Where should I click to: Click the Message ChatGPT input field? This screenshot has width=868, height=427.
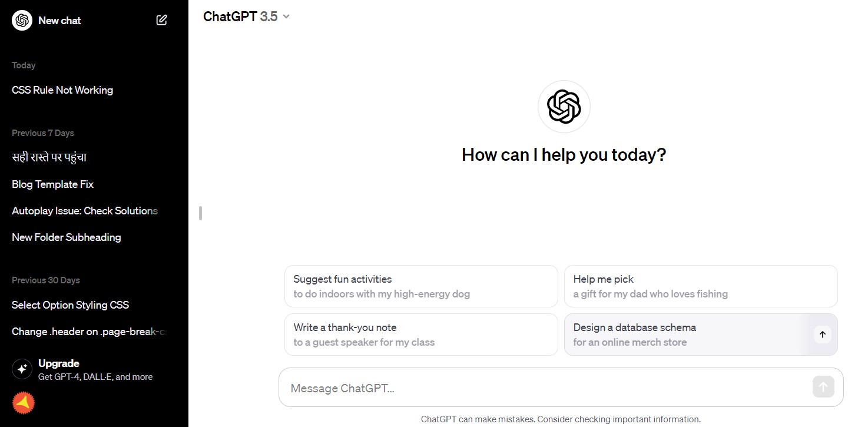[530, 387]
